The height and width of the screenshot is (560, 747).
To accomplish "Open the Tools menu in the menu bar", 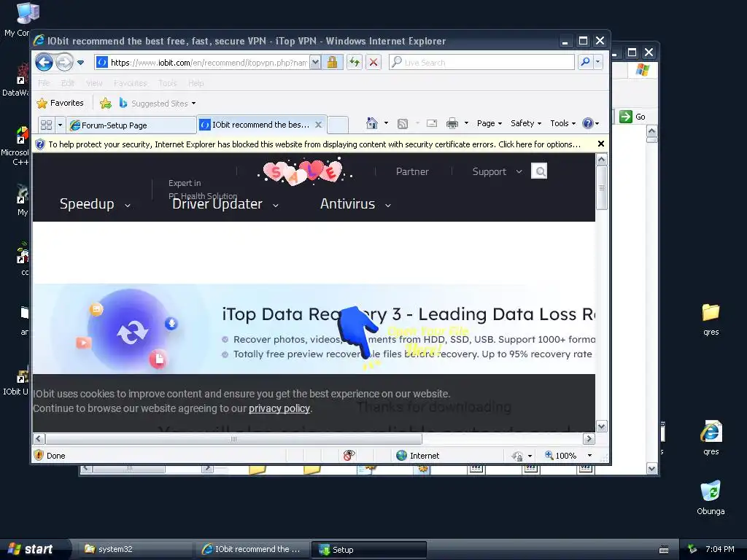I will point(168,83).
